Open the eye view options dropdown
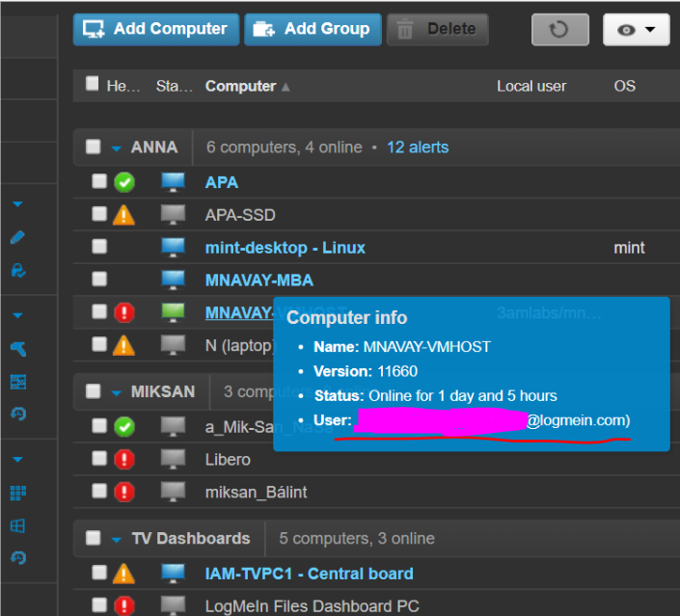The height and width of the screenshot is (616, 680). click(637, 30)
